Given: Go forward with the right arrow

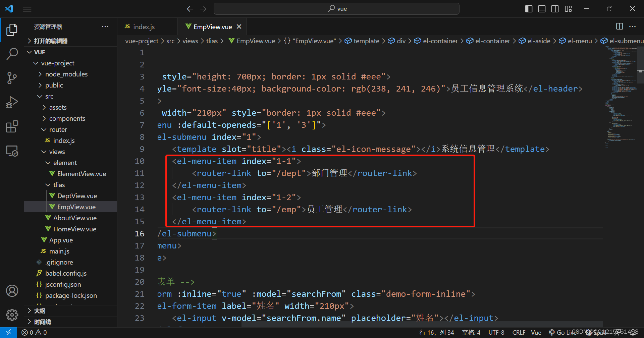Looking at the screenshot, I should (203, 9).
